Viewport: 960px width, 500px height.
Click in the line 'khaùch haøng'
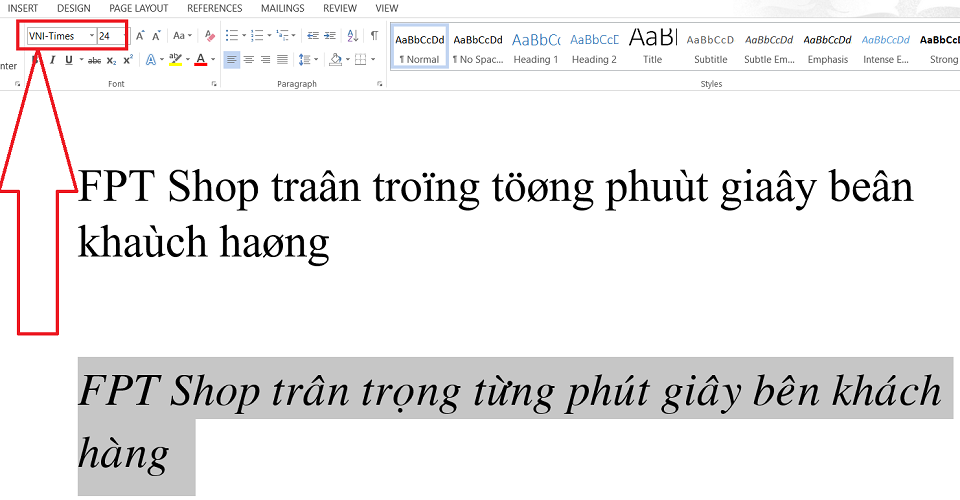click(x=204, y=242)
